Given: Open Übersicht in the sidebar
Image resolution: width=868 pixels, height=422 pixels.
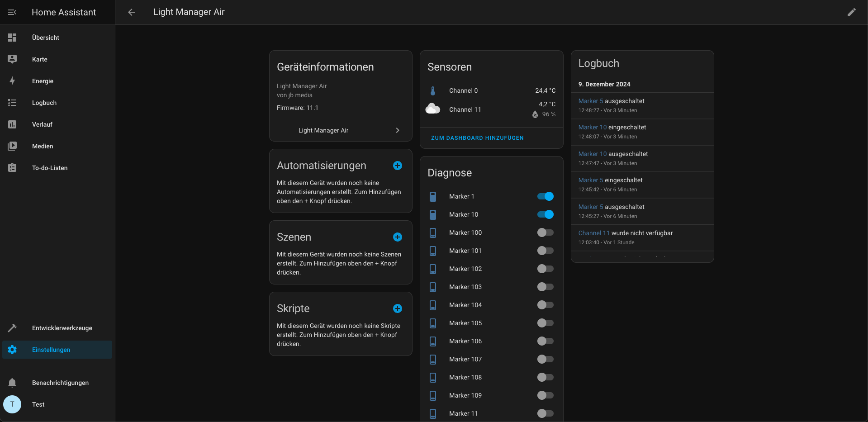Looking at the screenshot, I should 57,38.
